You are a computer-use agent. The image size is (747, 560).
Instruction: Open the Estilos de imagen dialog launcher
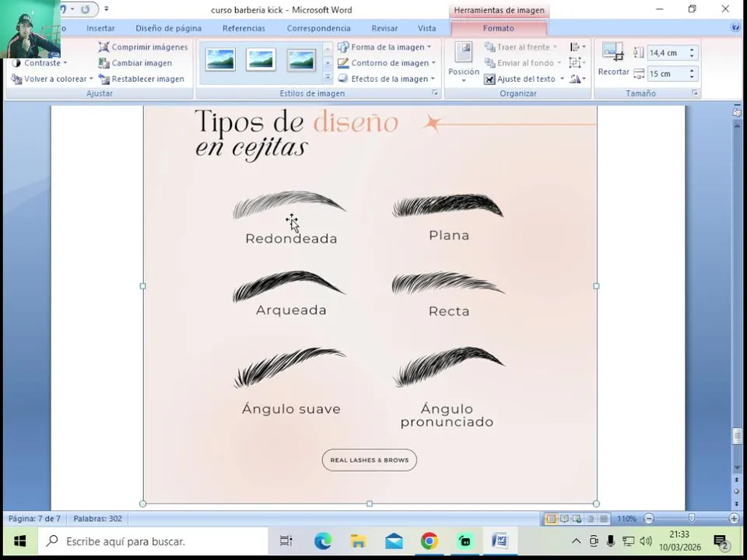[x=435, y=93]
